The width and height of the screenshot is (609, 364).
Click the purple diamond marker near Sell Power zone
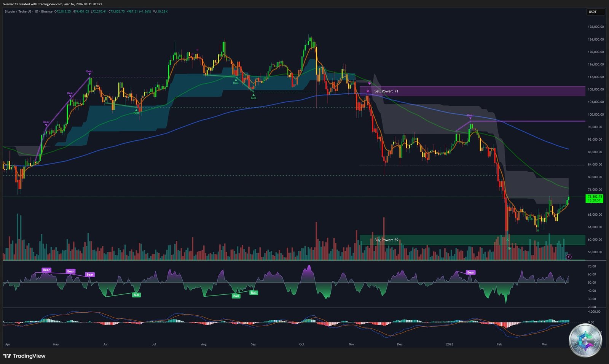[x=368, y=83]
